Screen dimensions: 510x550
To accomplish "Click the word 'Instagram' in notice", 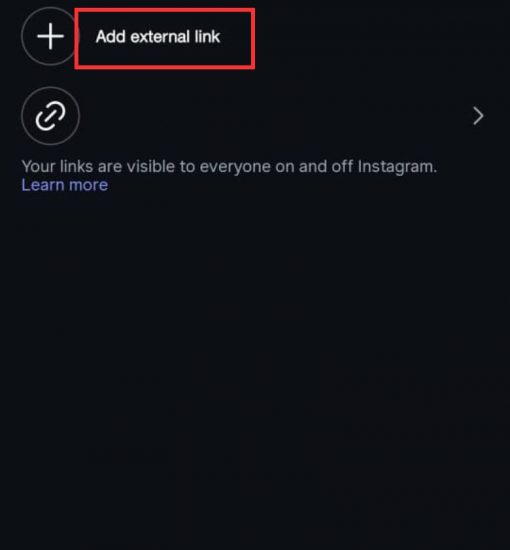I will pos(397,167).
